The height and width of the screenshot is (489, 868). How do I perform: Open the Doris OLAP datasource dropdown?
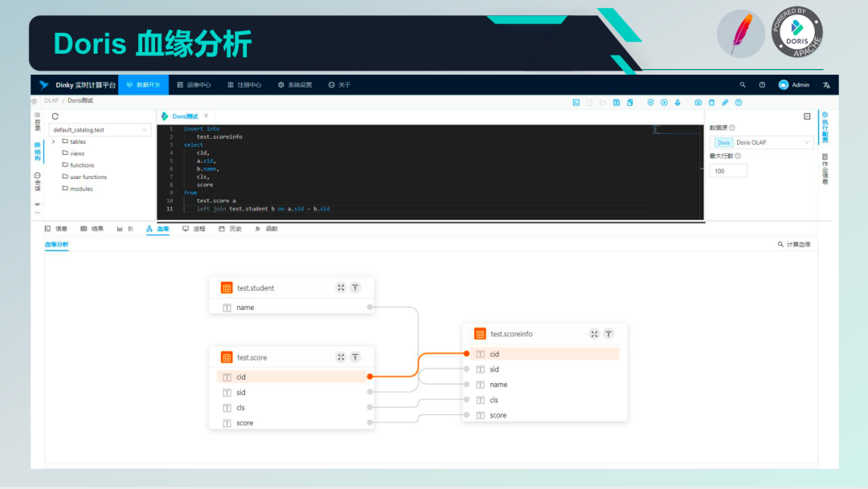coord(761,142)
